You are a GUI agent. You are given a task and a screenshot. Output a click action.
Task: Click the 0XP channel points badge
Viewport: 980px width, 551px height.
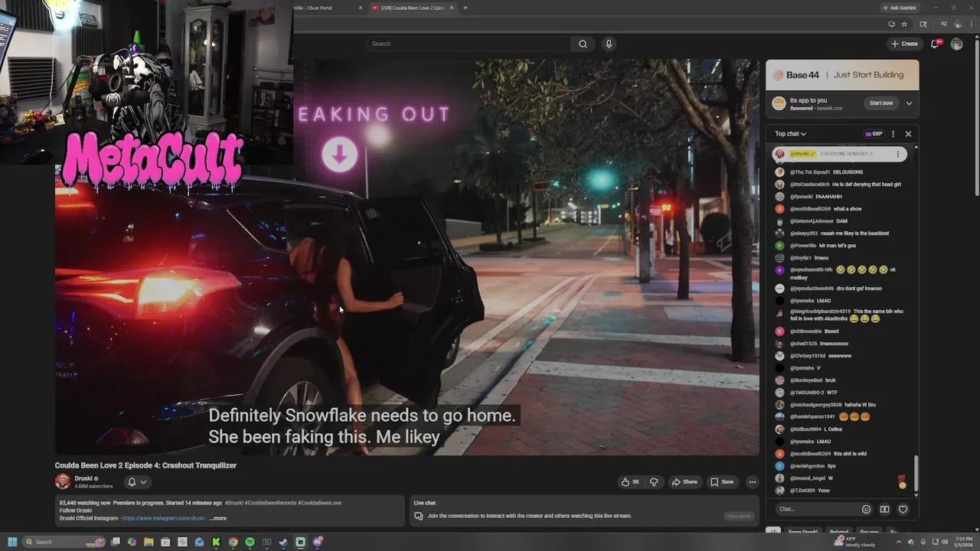click(x=874, y=134)
